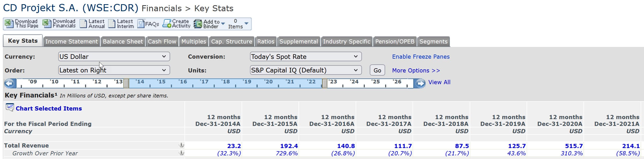Click the Add to Binder icon

(198, 24)
